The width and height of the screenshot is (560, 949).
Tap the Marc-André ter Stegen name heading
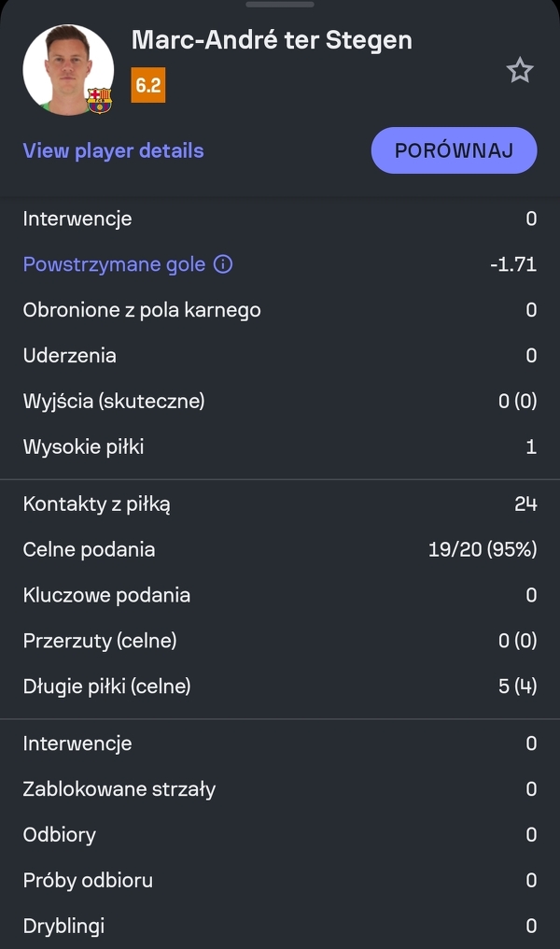click(x=272, y=40)
